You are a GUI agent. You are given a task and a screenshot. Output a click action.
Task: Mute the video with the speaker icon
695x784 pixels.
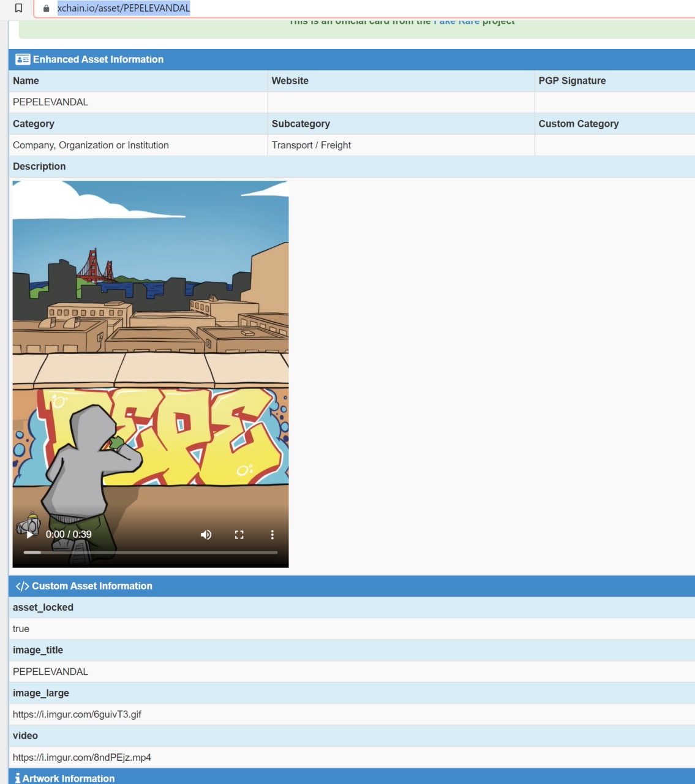(x=206, y=535)
